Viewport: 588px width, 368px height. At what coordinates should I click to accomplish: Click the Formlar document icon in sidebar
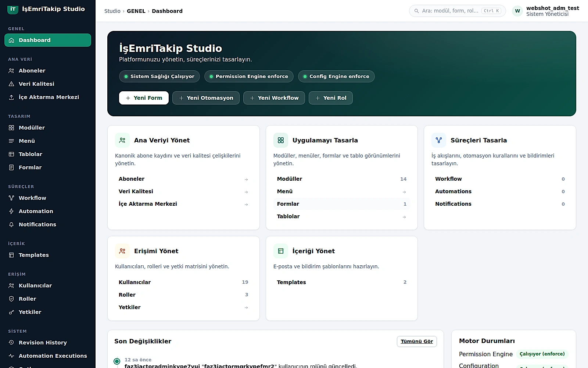(11, 167)
